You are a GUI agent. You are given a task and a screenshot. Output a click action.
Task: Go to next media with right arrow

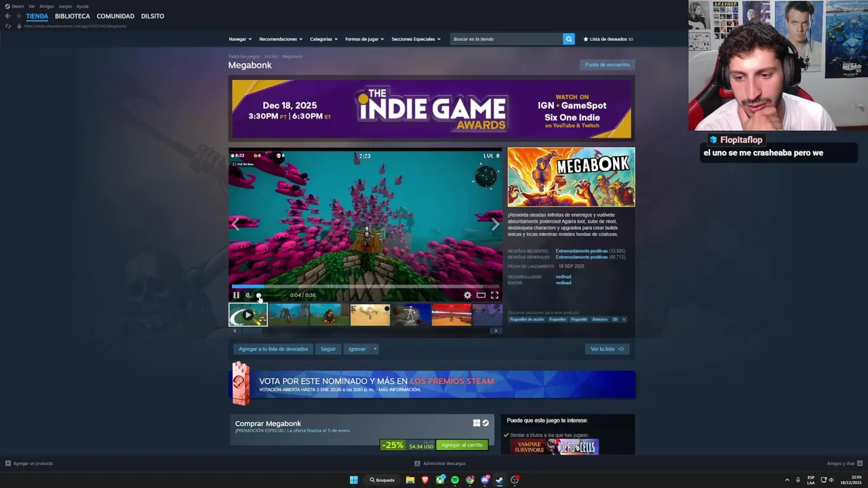pos(495,224)
